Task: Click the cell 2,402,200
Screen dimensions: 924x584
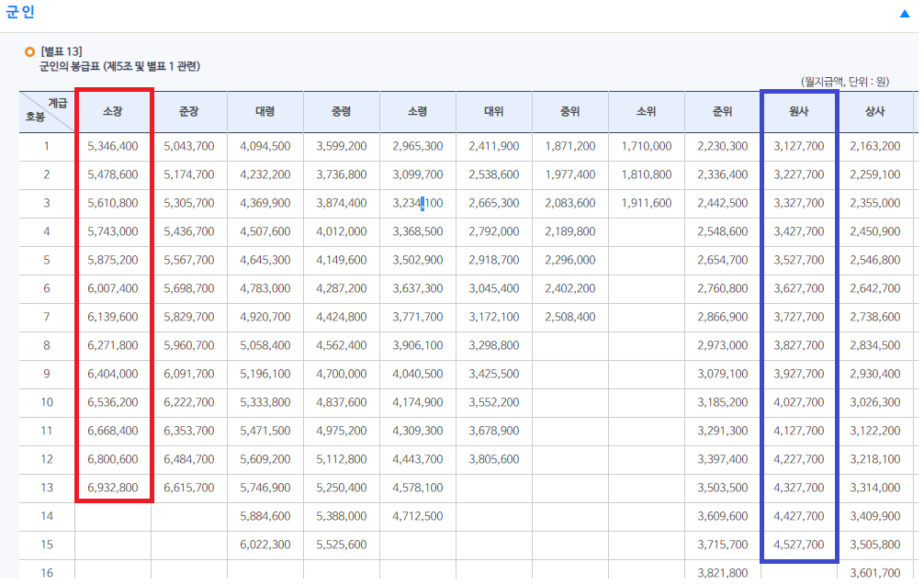Action: (x=570, y=288)
